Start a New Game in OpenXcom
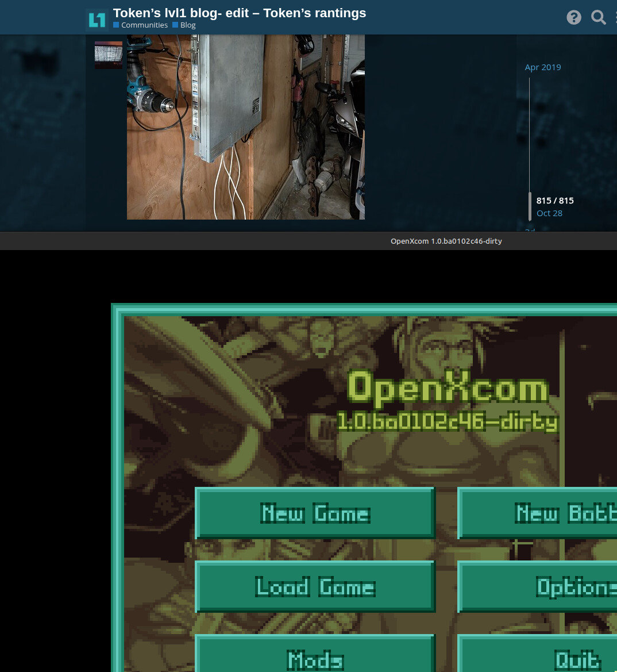617x672 pixels. [315, 513]
